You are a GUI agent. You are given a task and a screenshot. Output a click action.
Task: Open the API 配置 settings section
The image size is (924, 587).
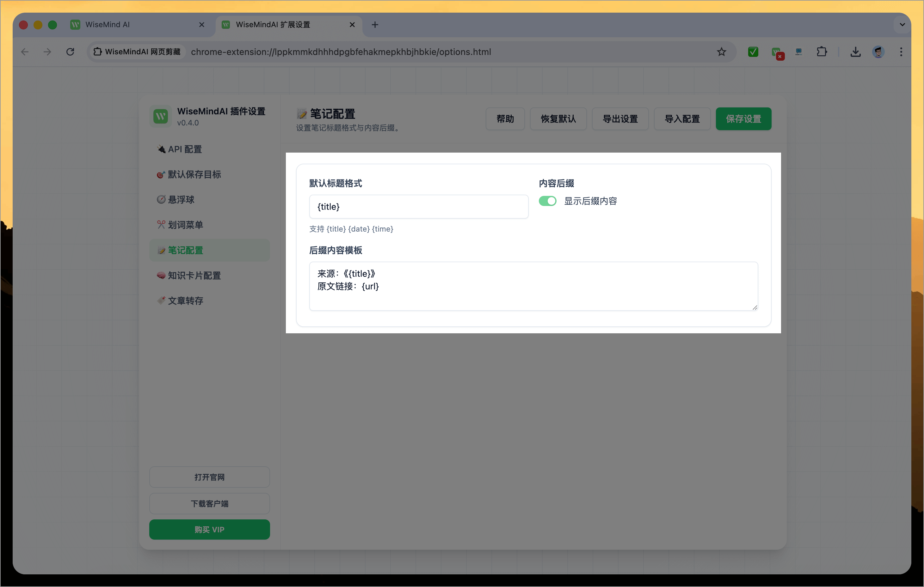coord(184,149)
